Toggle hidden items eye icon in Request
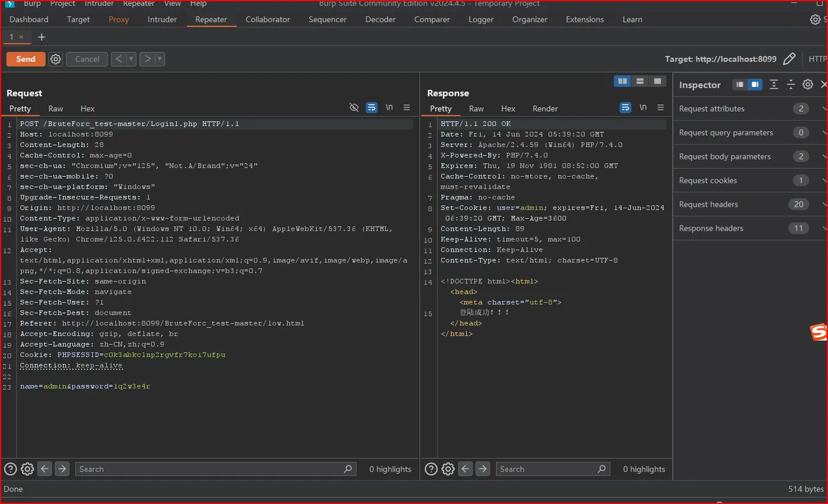Image resolution: width=828 pixels, height=504 pixels. click(x=354, y=108)
